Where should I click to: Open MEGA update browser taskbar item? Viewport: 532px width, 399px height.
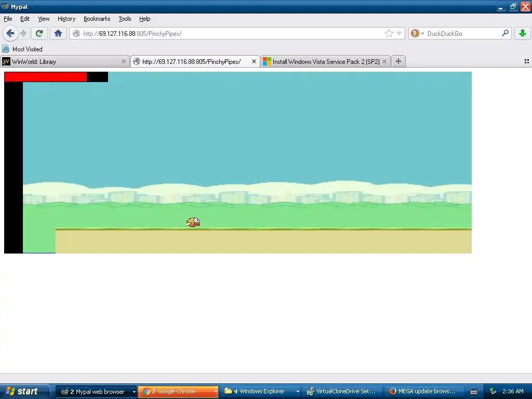(423, 392)
